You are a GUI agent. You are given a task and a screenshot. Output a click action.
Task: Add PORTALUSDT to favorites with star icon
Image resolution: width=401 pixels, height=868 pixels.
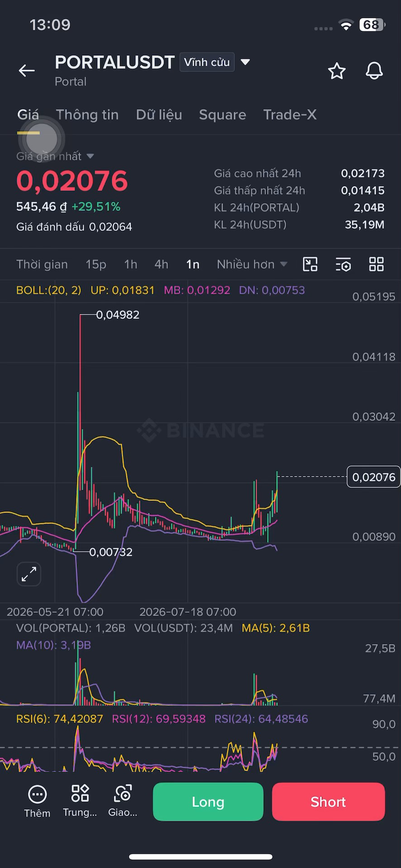[x=337, y=71]
